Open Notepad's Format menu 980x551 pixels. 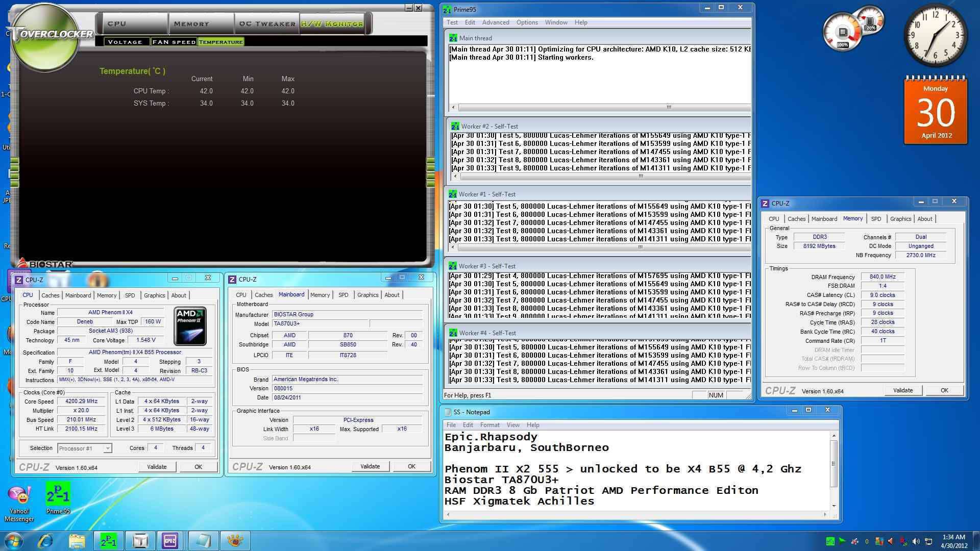pos(489,425)
